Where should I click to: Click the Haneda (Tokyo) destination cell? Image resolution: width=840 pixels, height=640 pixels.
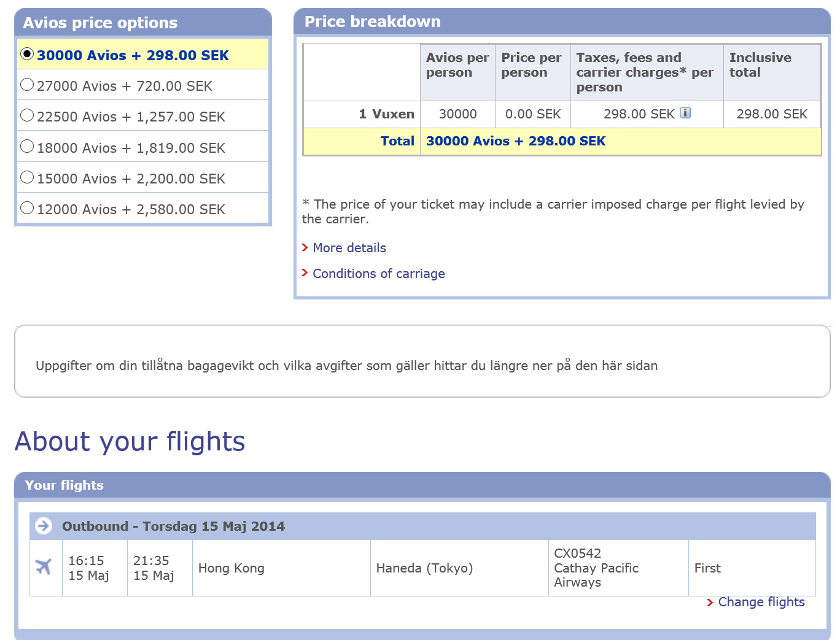(x=424, y=568)
